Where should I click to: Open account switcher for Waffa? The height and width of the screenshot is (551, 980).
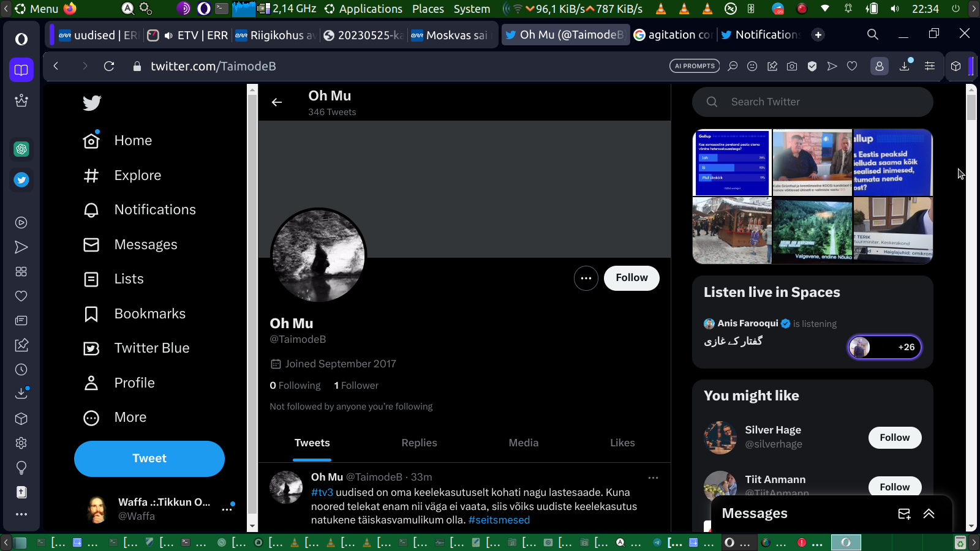(x=227, y=509)
